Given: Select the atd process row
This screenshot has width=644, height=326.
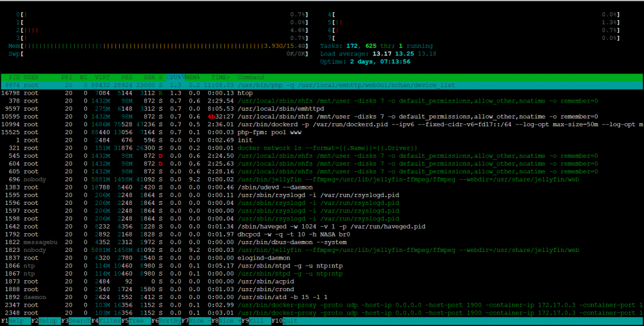Looking at the screenshot, I should click(x=322, y=297).
